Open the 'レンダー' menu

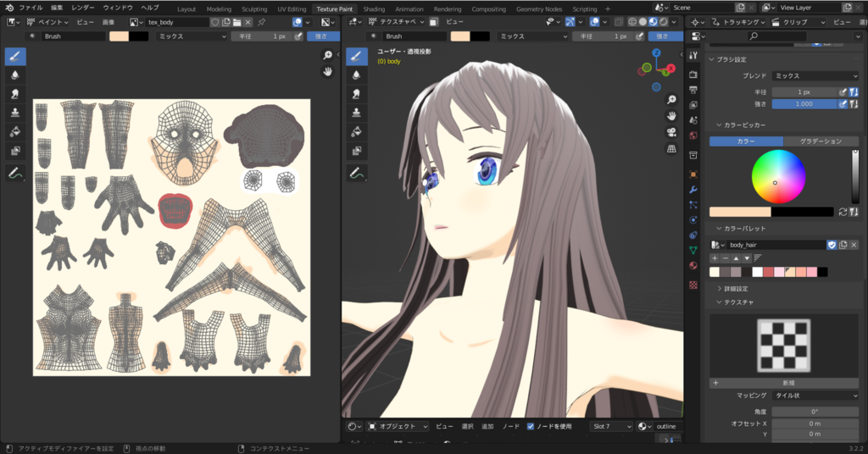83,8
